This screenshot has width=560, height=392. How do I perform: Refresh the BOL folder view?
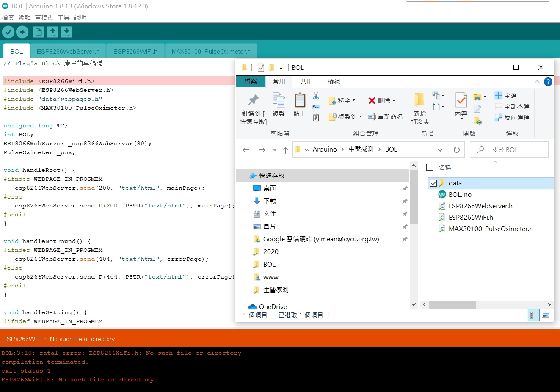coord(456,150)
